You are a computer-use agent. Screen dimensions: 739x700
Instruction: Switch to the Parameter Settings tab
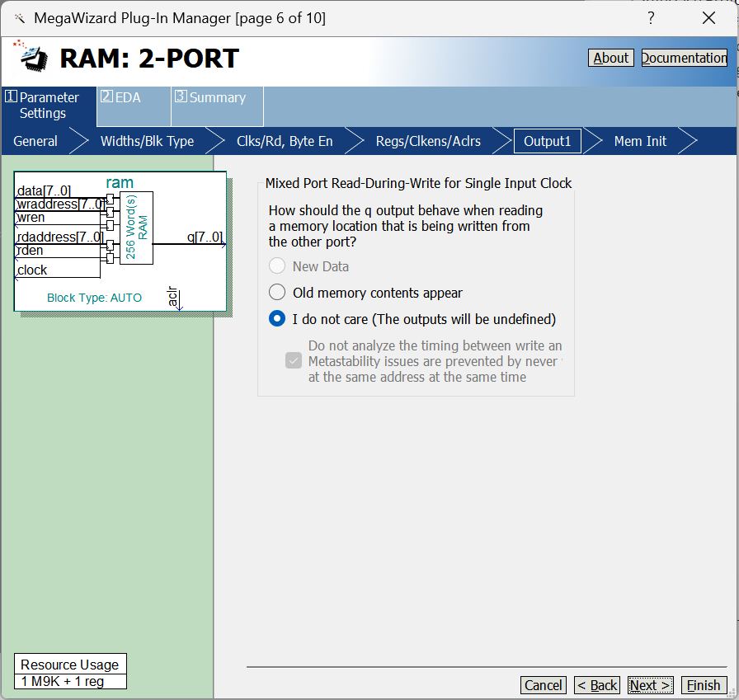(49, 106)
